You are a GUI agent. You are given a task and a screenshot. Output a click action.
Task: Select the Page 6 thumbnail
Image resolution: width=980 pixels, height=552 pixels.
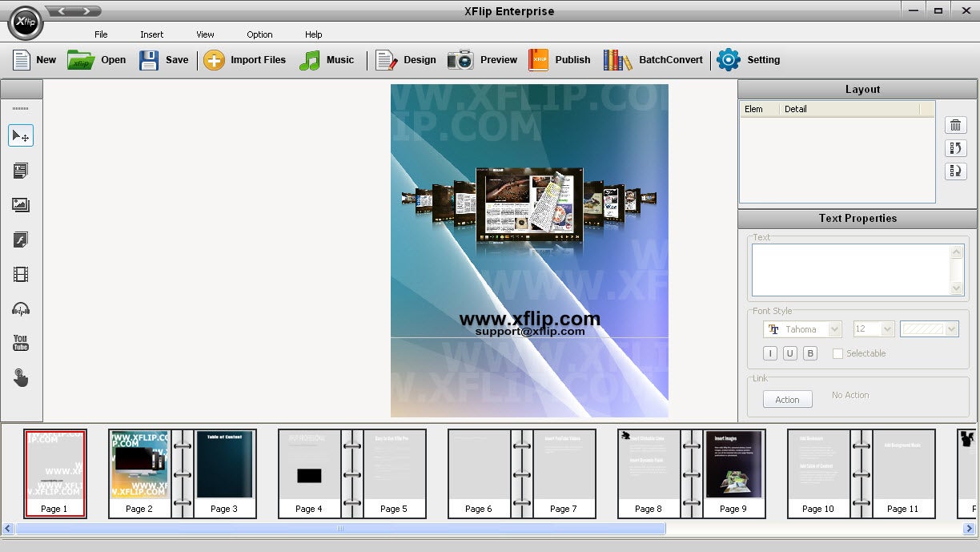[479, 473]
